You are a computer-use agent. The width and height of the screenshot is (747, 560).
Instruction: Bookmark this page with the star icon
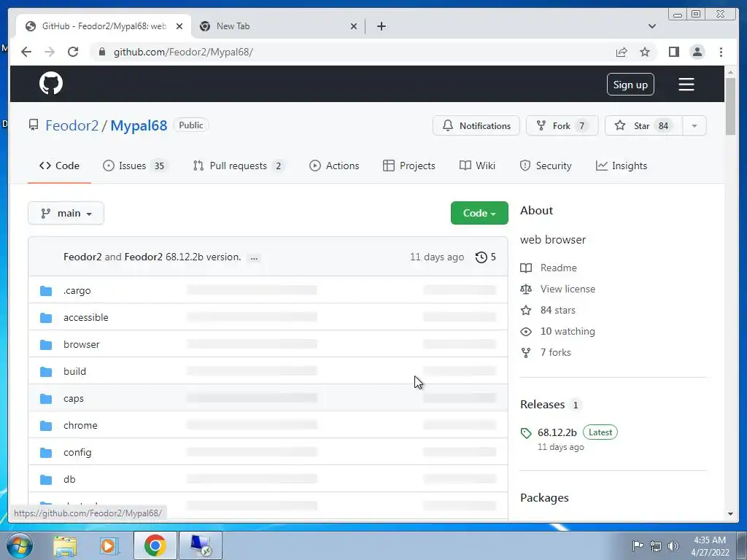coord(645,52)
